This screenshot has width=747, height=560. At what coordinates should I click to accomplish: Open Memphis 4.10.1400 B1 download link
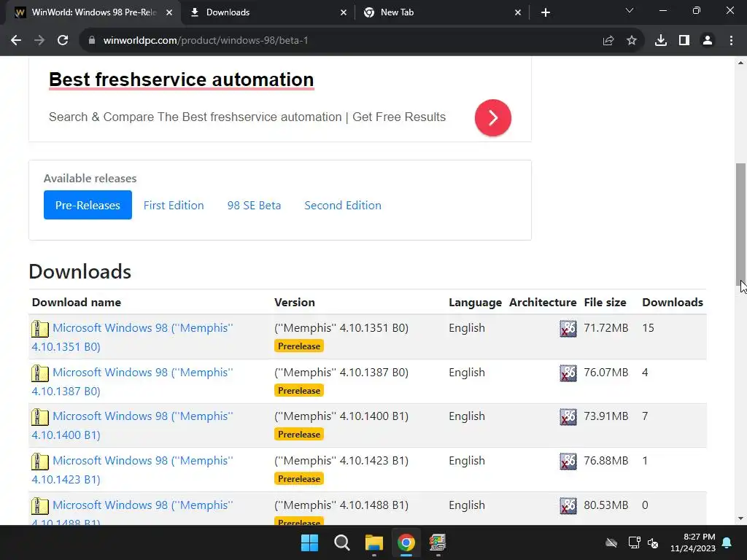[133, 425]
